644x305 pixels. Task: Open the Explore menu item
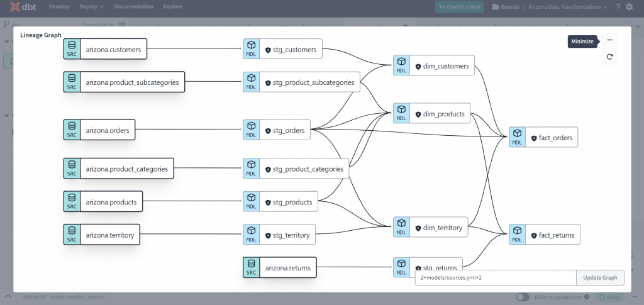(172, 7)
